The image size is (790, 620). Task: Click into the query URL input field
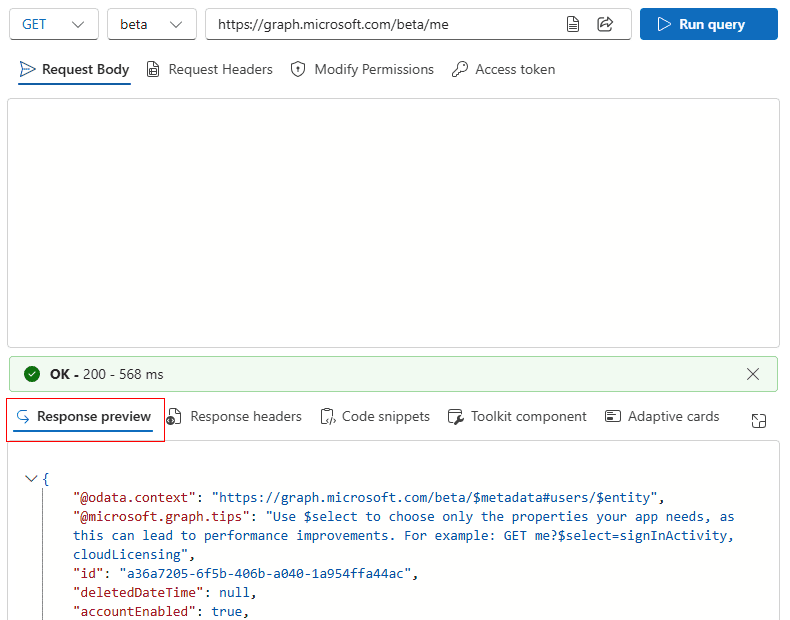point(380,24)
